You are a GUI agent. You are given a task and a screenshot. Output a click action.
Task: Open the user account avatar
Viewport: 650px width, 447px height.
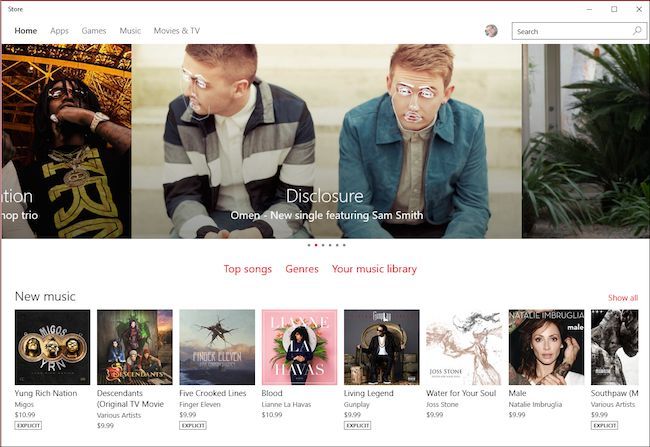tap(491, 31)
